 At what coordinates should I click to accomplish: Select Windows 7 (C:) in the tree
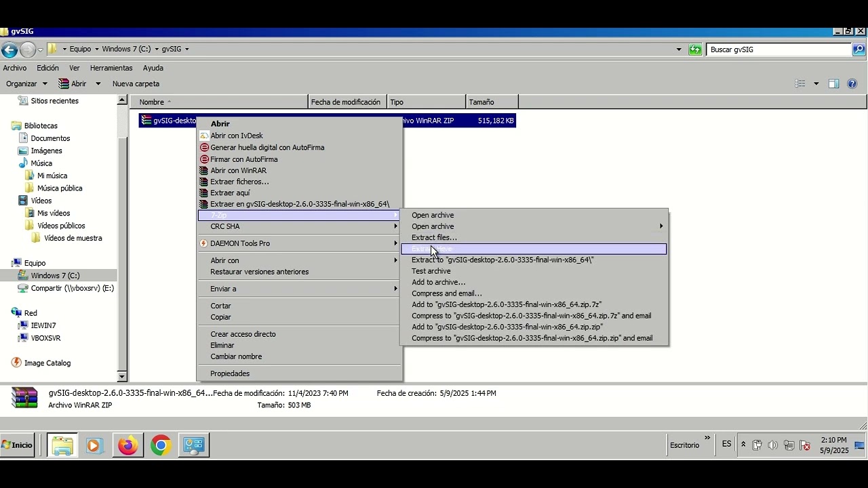coord(55,275)
